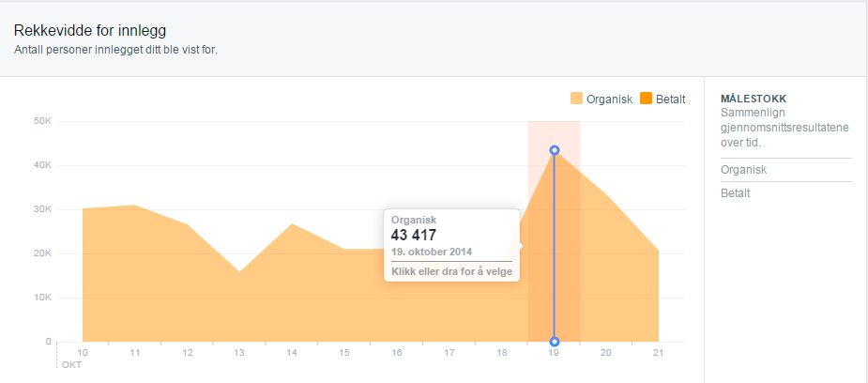The height and width of the screenshot is (383, 868).
Task: Click date 20 on the x-axis
Action: pos(606,352)
